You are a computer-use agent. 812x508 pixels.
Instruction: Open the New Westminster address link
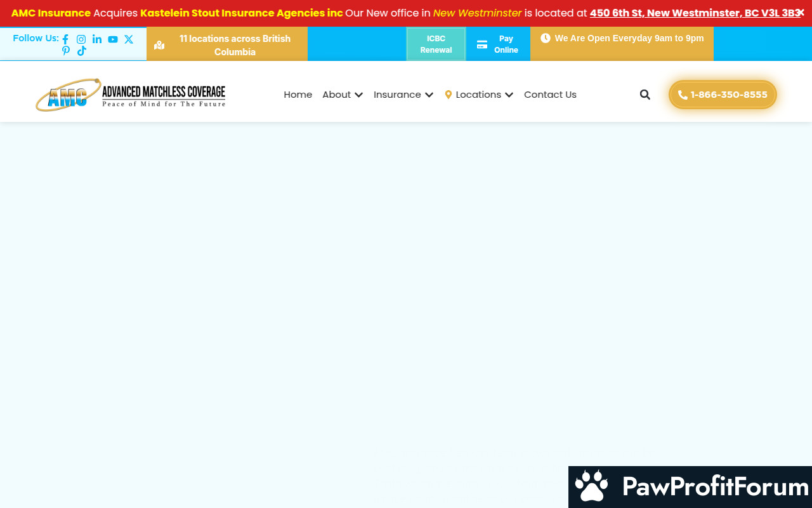point(694,13)
